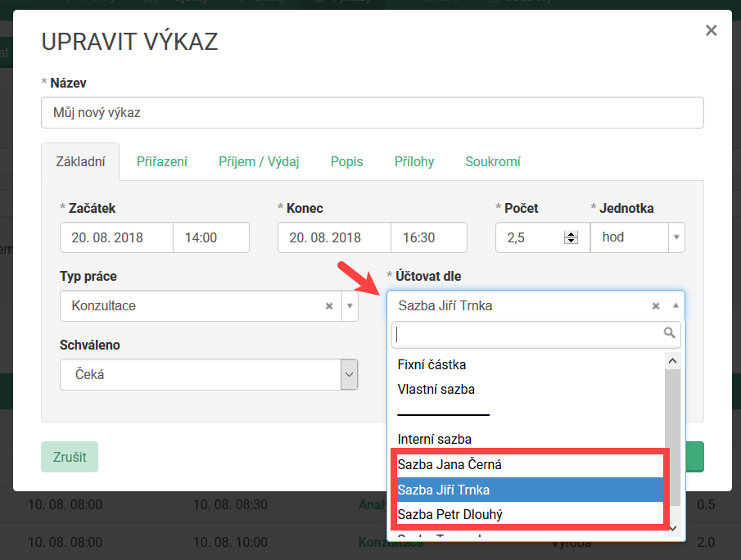Clear the Účtovat dle selected value
The height and width of the screenshot is (560, 741).
tap(655, 306)
